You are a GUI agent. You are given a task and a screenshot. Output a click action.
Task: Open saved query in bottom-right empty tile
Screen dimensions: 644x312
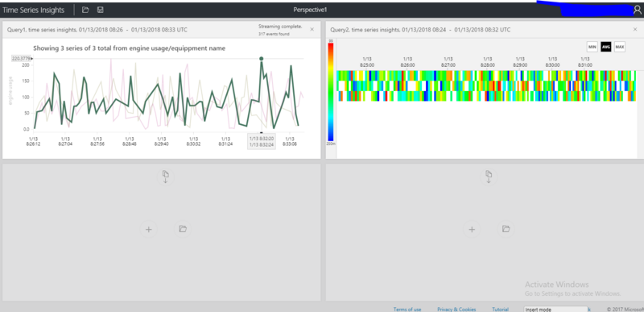506,229
